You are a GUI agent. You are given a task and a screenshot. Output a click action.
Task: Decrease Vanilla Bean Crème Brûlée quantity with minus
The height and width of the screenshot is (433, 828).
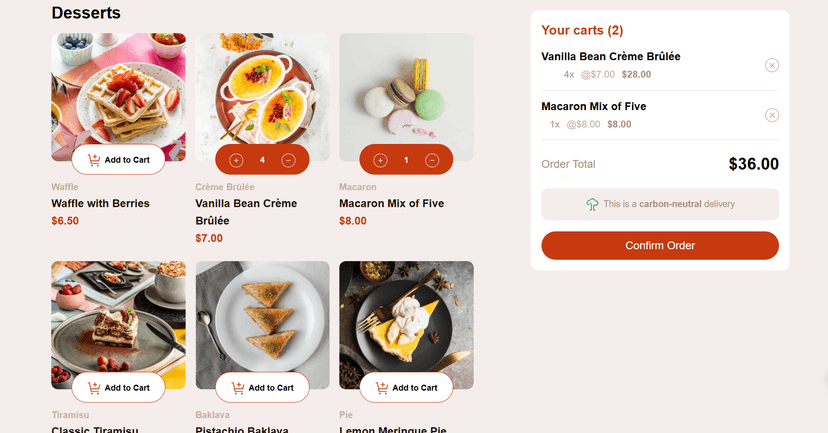289,160
